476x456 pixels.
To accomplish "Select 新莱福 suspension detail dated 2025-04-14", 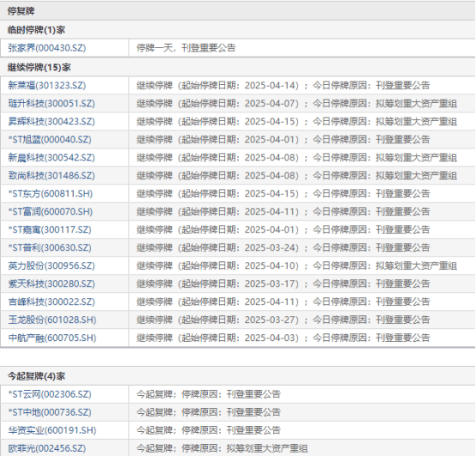I will [x=283, y=85].
